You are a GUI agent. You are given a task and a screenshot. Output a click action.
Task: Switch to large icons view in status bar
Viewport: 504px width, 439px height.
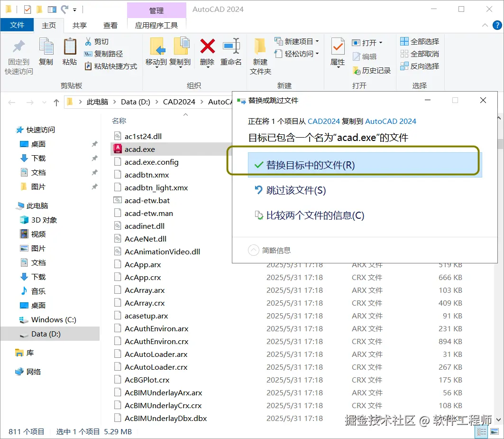coord(494,431)
